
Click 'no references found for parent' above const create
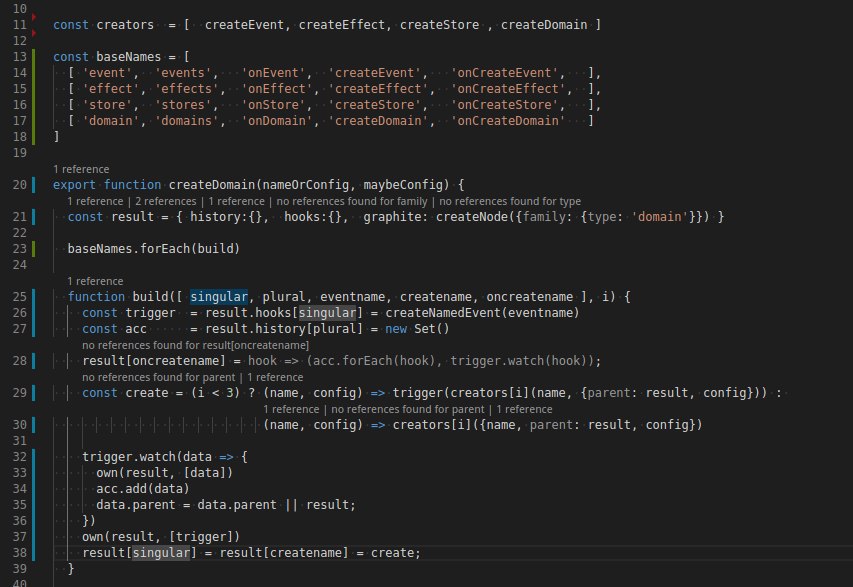(x=159, y=378)
